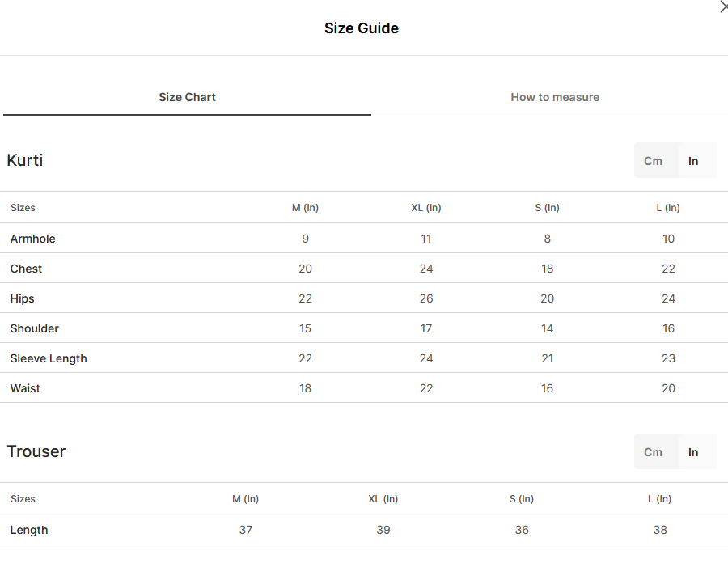Select In unit for Kurti table
Screen dimensions: 728x580
693,161
